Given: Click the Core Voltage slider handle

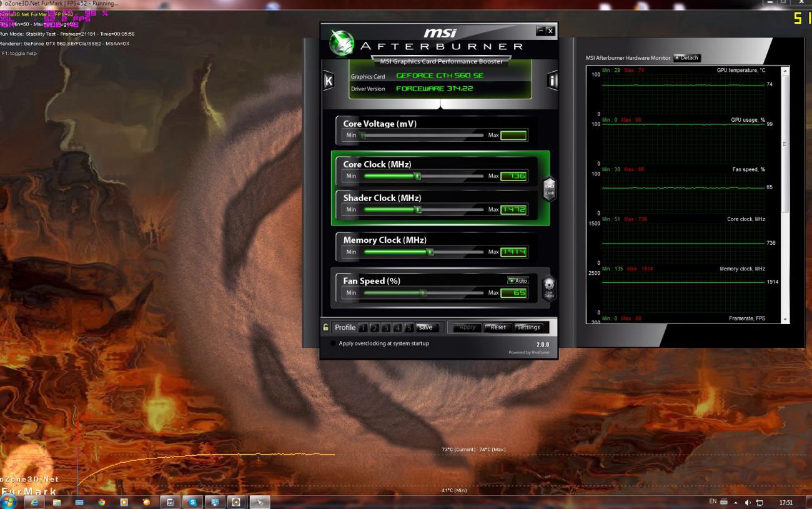Looking at the screenshot, I should 362,135.
